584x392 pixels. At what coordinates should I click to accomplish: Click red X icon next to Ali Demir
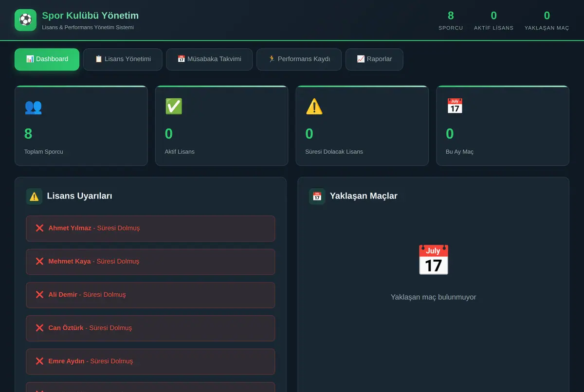(39, 295)
